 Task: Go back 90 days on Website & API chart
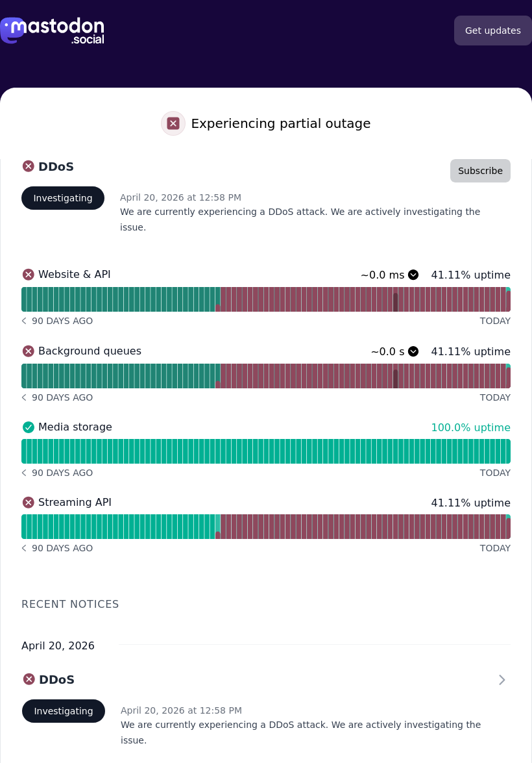[25, 321]
